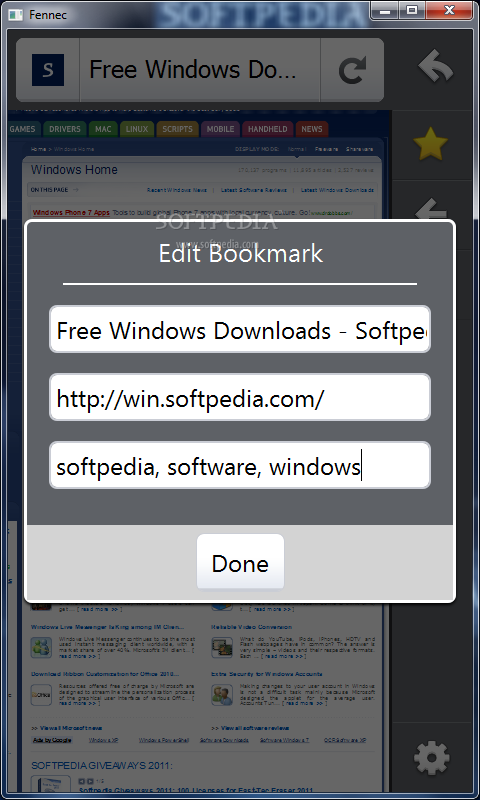Open the 'Software Windows 7' ad link
The width and height of the screenshot is (480, 800).
[285, 740]
